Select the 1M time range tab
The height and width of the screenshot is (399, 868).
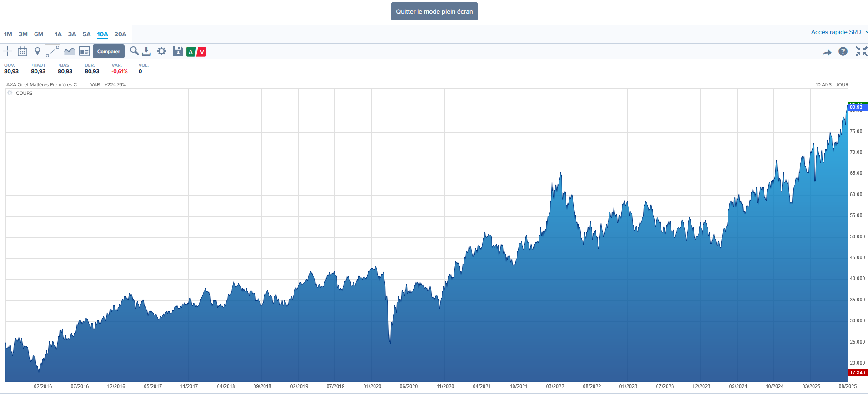point(8,34)
